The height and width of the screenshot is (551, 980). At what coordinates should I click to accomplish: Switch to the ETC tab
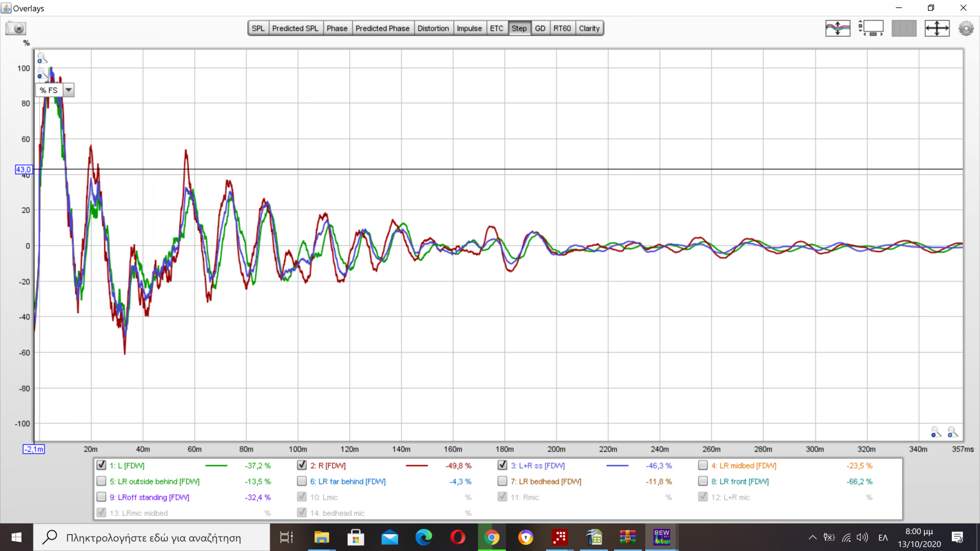click(x=497, y=29)
